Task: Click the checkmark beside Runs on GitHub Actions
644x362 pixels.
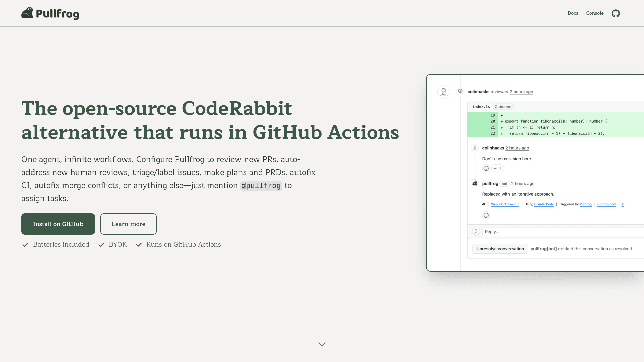Action: click(x=139, y=245)
